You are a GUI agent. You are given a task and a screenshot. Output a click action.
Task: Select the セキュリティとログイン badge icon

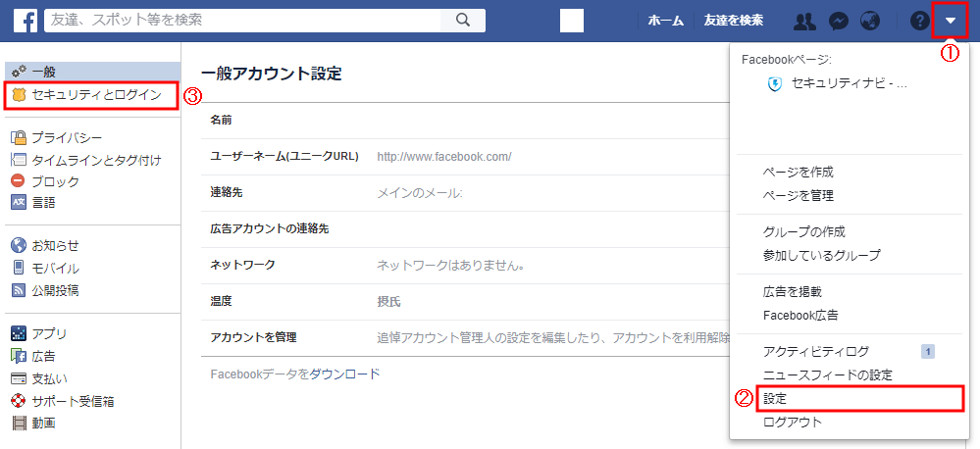[20, 95]
